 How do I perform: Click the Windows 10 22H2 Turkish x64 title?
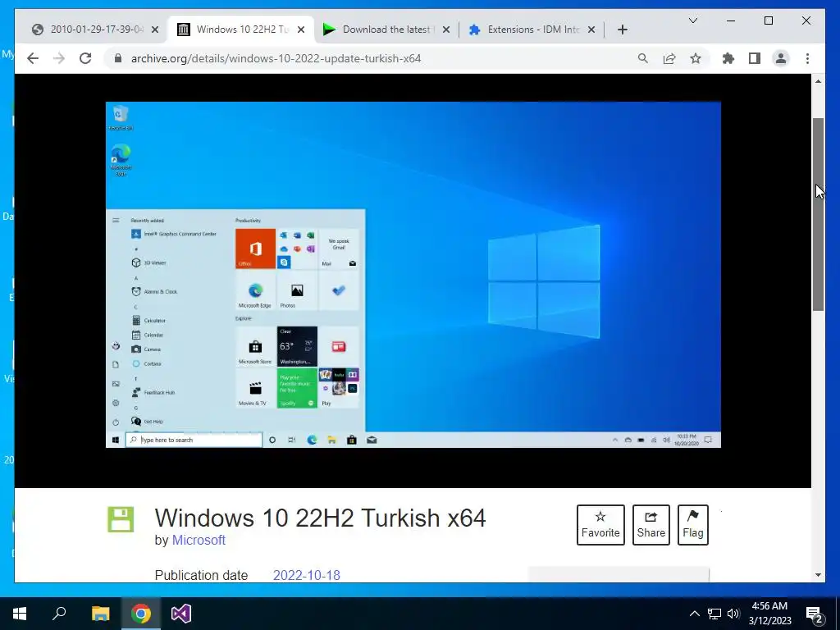(x=321, y=518)
